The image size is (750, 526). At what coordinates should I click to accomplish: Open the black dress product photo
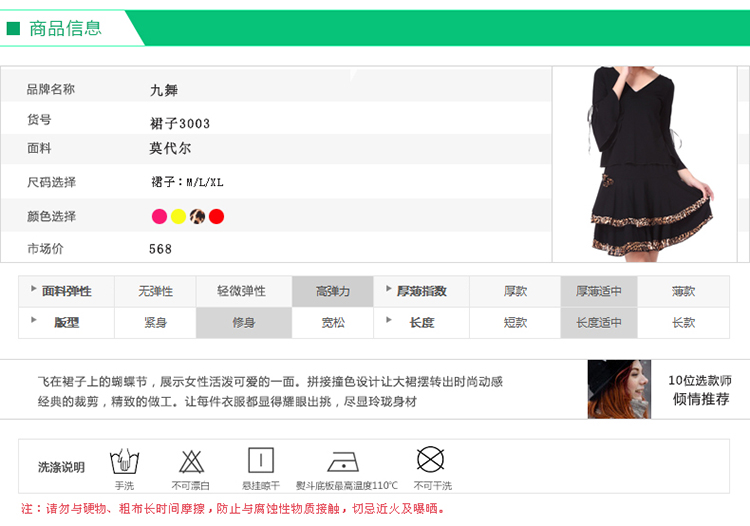645,164
